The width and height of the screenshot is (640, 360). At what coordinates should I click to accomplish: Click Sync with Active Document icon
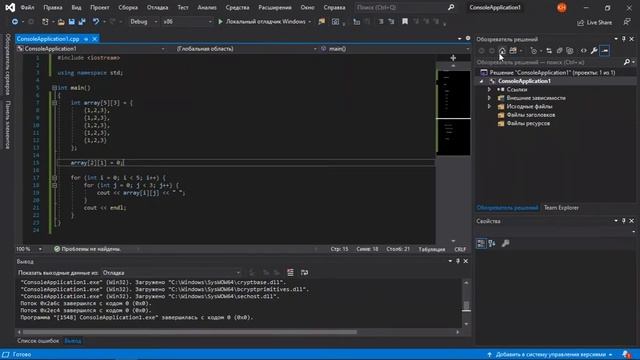coord(549,51)
